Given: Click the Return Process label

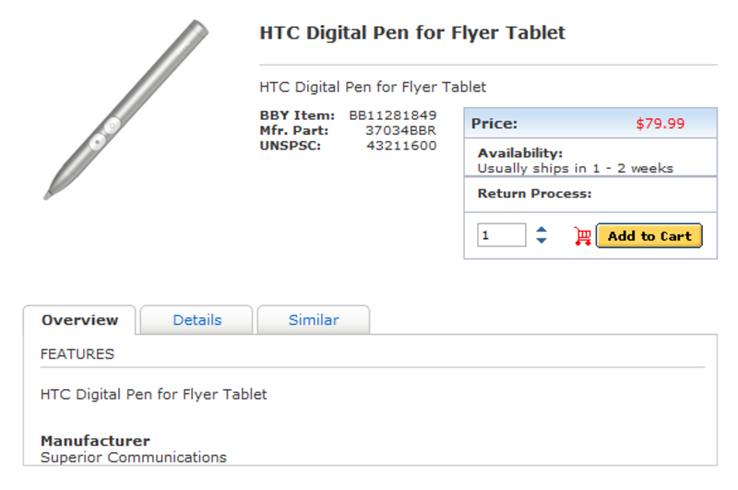Looking at the screenshot, I should point(535,193).
